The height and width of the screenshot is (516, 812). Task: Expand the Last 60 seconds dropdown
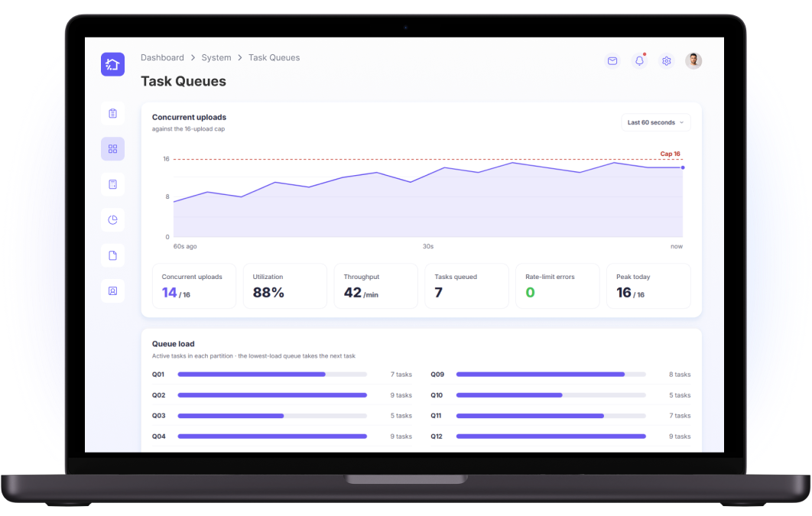655,122
